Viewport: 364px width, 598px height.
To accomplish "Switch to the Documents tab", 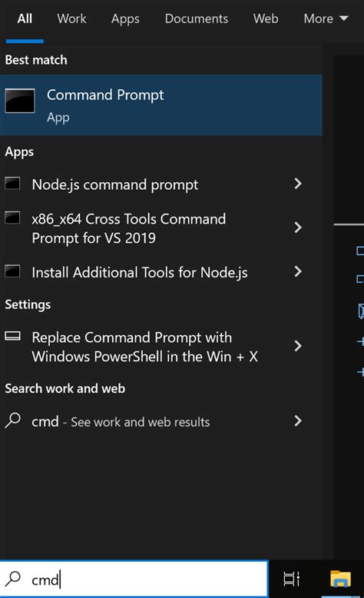I will [x=197, y=18].
